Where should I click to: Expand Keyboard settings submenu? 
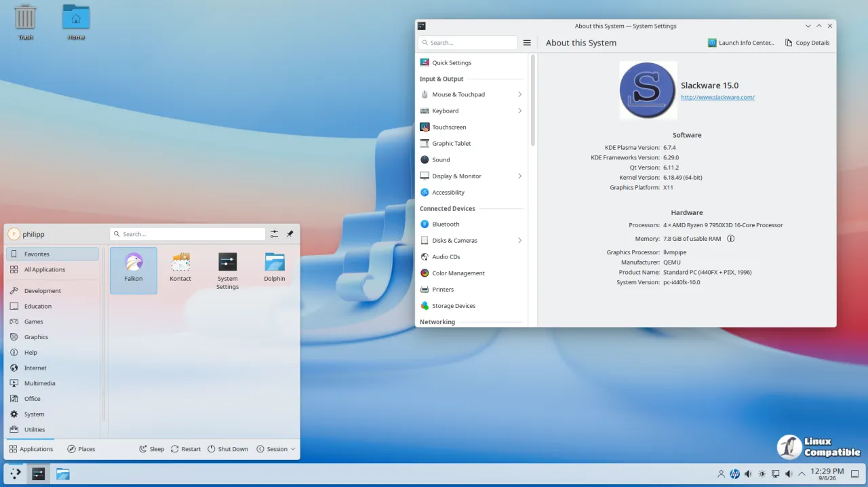pos(519,111)
